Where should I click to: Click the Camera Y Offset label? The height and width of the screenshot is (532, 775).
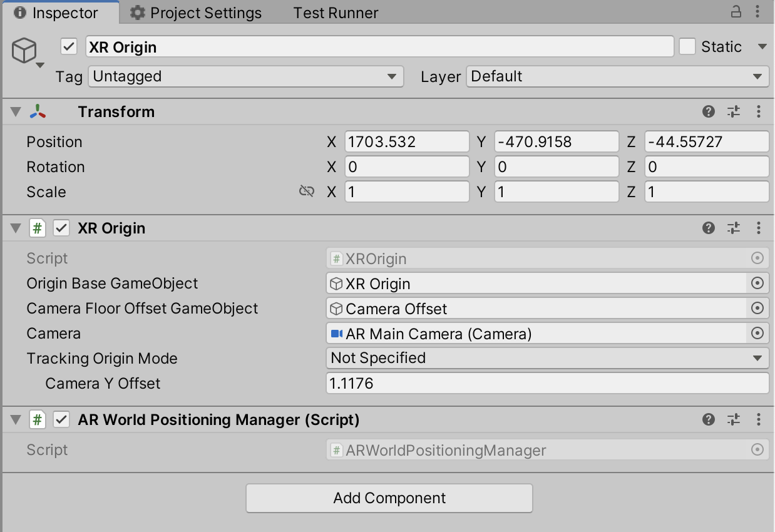point(103,384)
